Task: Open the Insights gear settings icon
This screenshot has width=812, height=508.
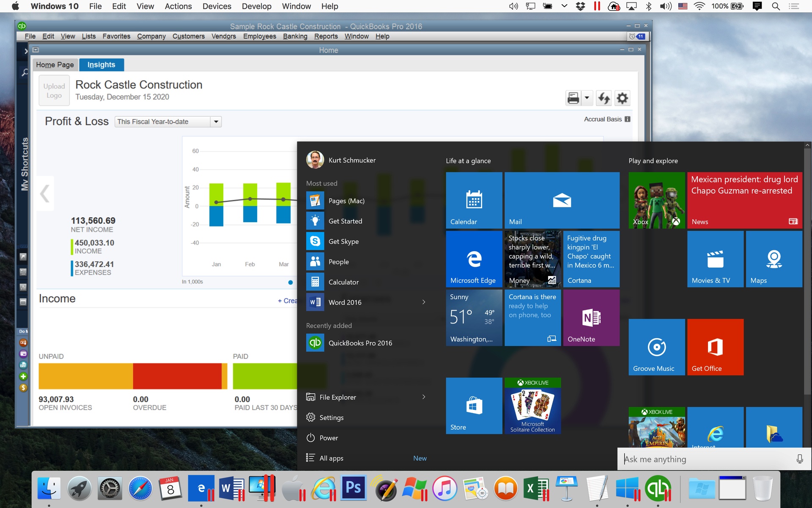Action: click(x=622, y=98)
